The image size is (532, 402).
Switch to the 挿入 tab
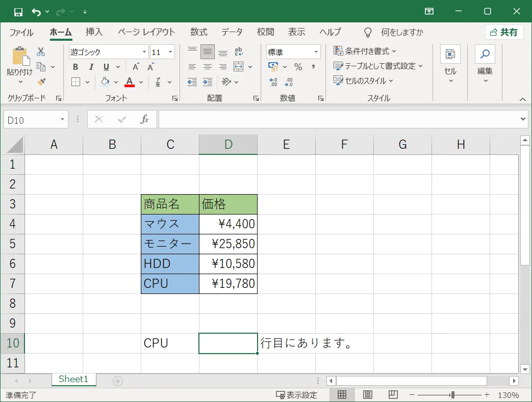pyautogui.click(x=94, y=32)
